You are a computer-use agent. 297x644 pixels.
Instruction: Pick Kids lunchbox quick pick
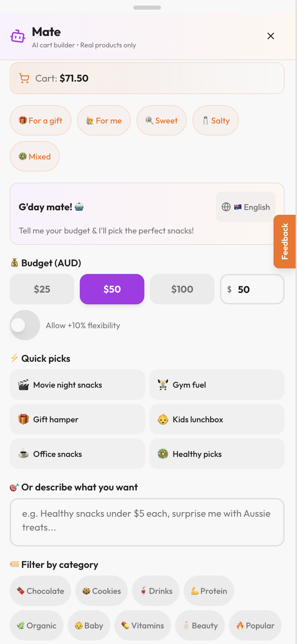coord(217,419)
